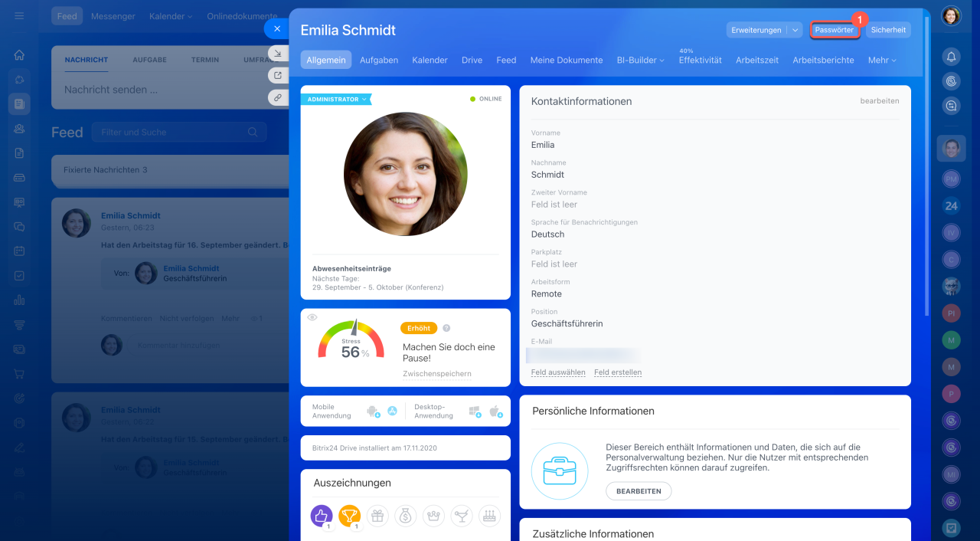This screenshot has height=541, width=980.
Task: Click the minimize slider arrow icon
Action: [x=277, y=54]
